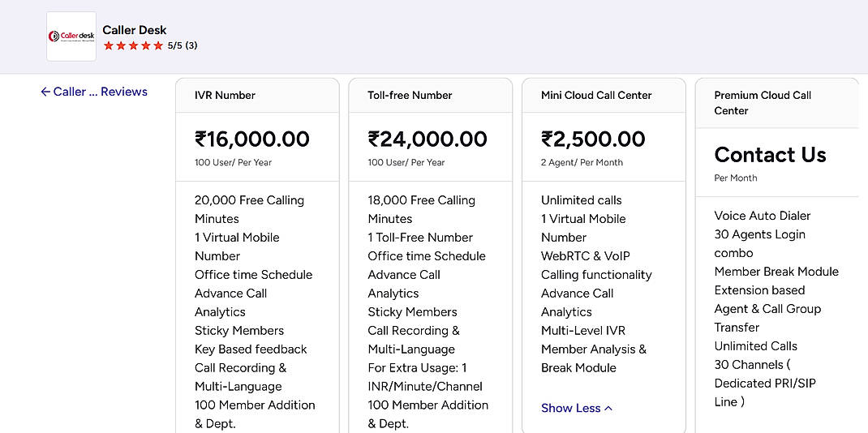Click "Extension based Agent & Call Group Transfer"
This screenshot has height=433, width=868.
coord(767,309)
